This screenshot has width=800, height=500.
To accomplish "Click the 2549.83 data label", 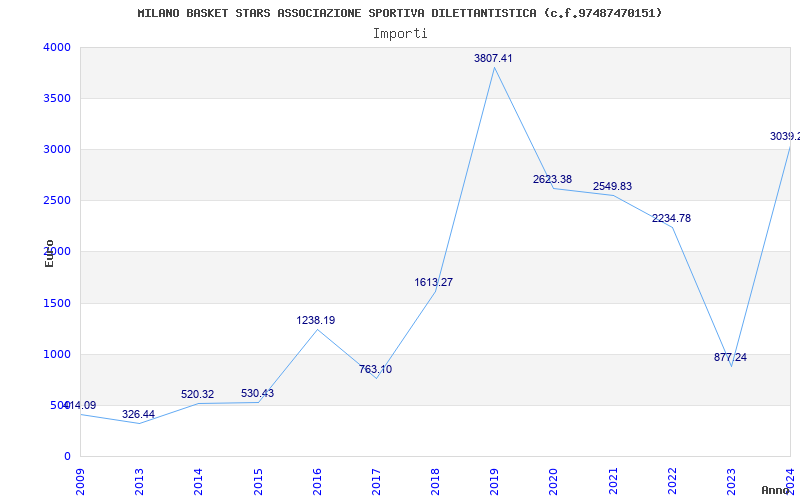I will coord(612,186).
